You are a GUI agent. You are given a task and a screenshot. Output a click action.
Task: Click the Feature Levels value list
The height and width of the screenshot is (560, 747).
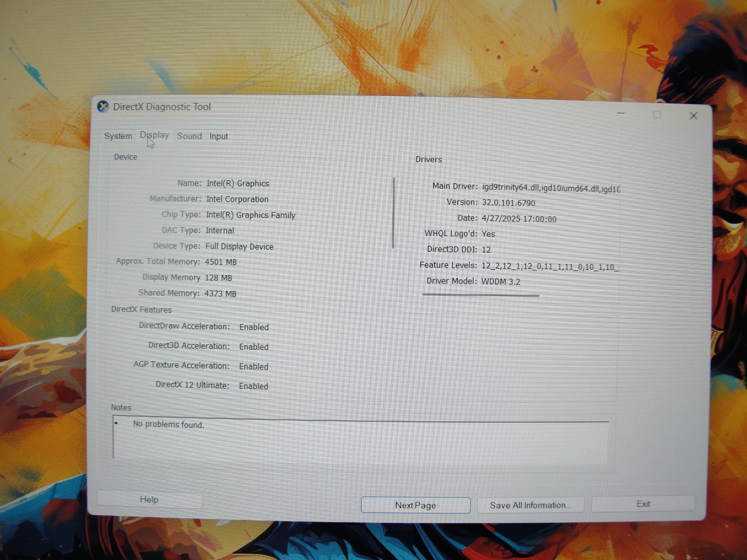tap(550, 266)
